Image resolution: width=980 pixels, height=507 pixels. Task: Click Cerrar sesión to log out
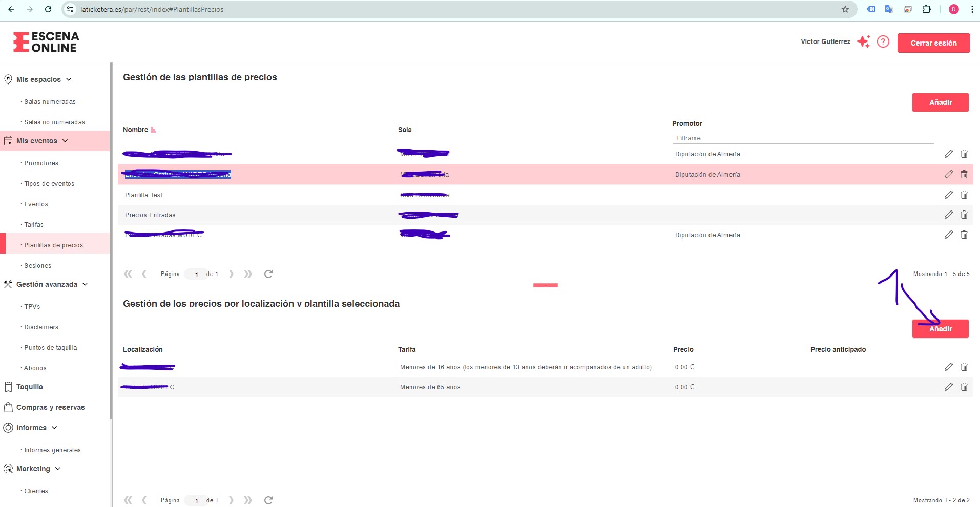click(933, 43)
